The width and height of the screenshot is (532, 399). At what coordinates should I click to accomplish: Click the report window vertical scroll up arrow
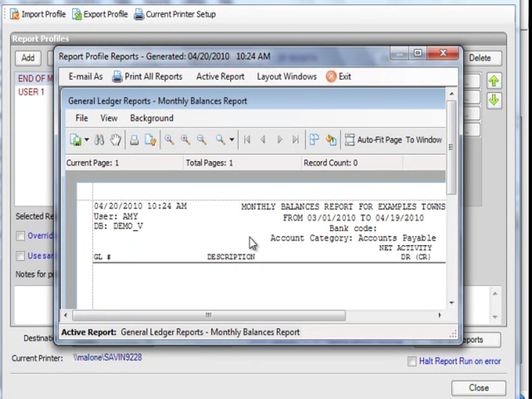[451, 94]
